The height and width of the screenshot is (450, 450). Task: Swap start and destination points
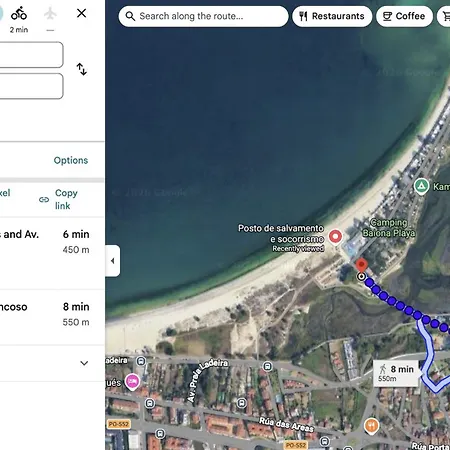[x=82, y=69]
